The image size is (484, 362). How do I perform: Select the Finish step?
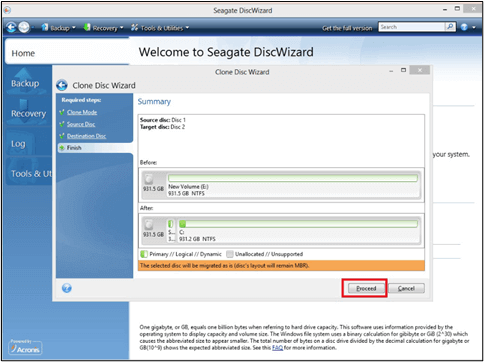pos(95,148)
